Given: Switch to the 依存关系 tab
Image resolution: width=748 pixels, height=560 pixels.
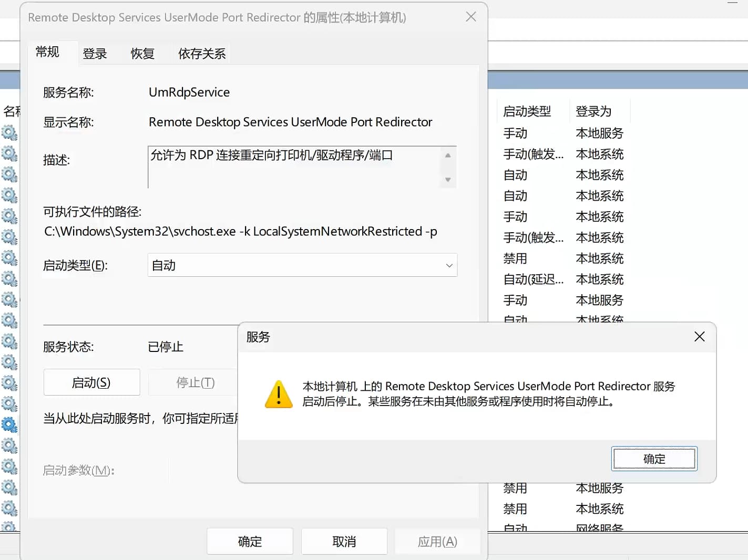Looking at the screenshot, I should click(202, 54).
